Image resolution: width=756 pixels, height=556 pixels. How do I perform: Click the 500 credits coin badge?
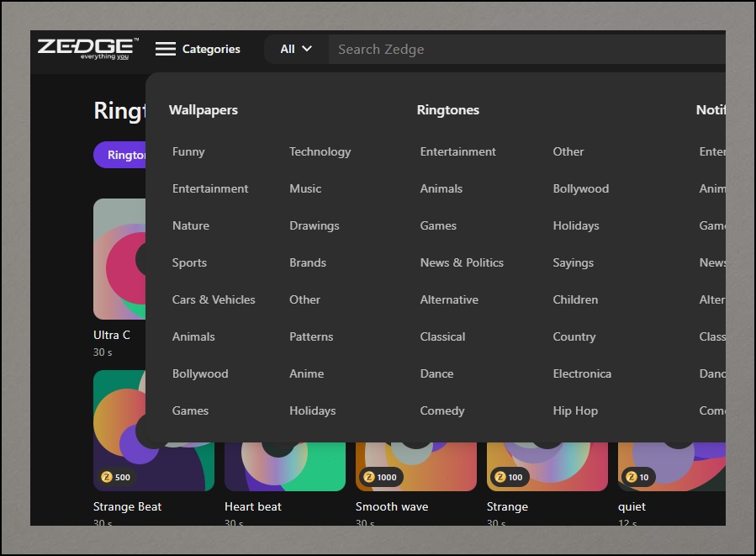tap(116, 477)
